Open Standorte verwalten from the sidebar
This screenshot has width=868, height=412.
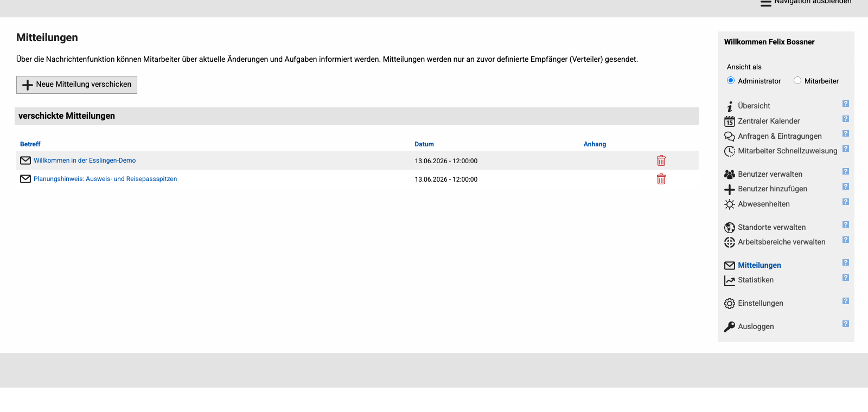771,227
